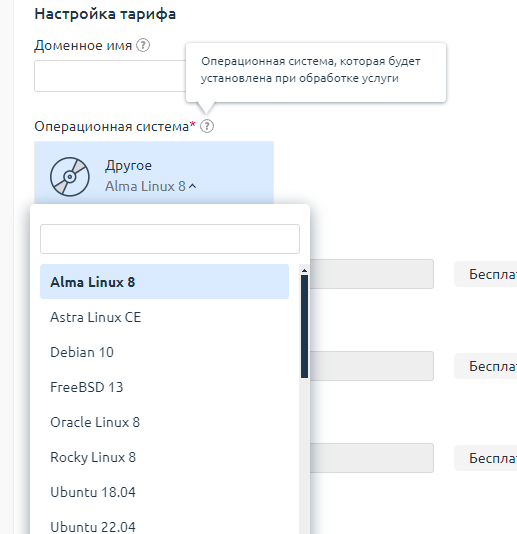
Task: Click the Другое operating system tile
Action: (154, 173)
